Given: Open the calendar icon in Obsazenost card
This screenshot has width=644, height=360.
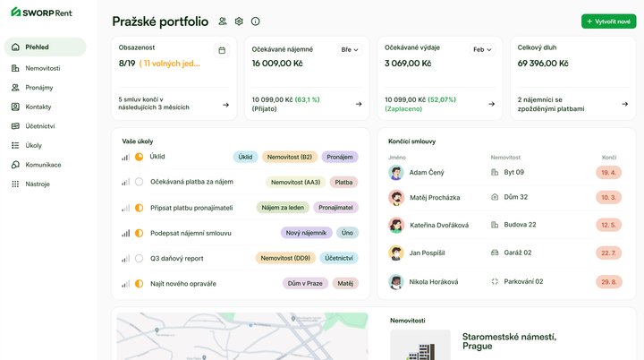Looking at the screenshot, I should 222,50.
